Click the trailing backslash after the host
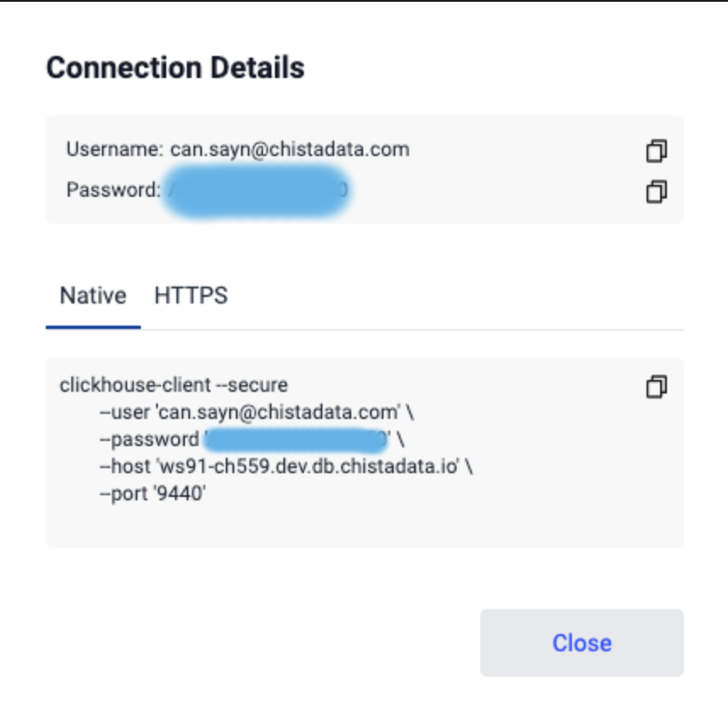The height and width of the screenshot is (714, 728). [x=469, y=466]
